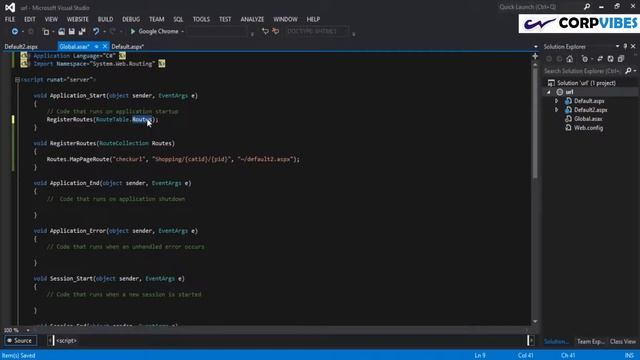Open the Google Chrome browser dropdown arrow
Viewport: 640px width, 360px height.
pyautogui.click(x=182, y=31)
